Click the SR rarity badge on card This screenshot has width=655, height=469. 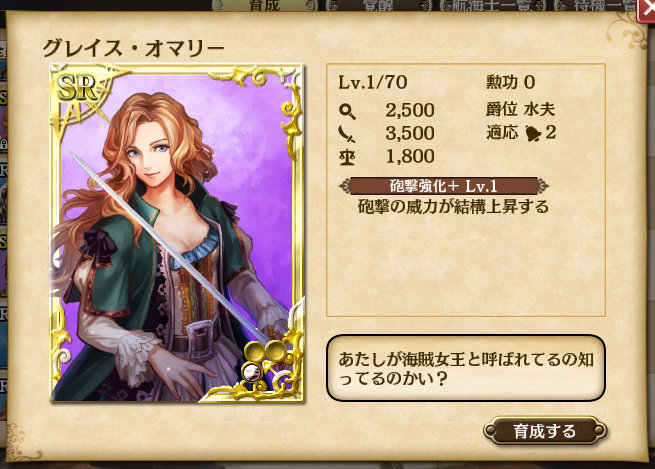[77, 88]
